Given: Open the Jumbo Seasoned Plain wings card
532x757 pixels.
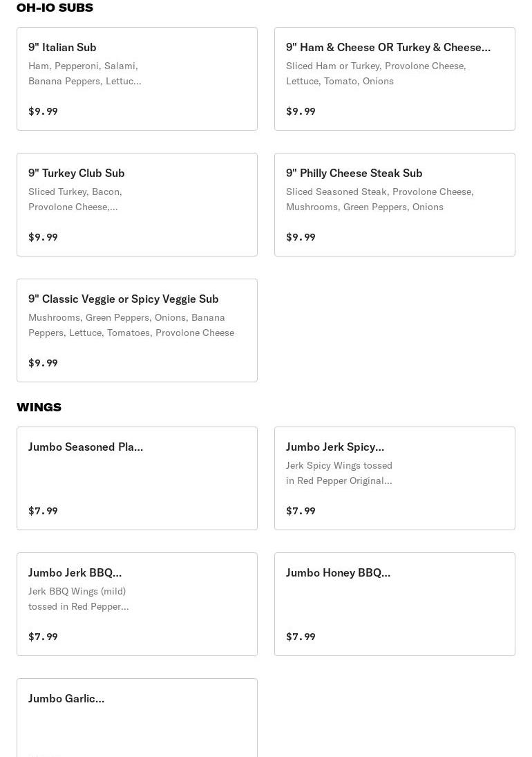Looking at the screenshot, I should [x=137, y=478].
